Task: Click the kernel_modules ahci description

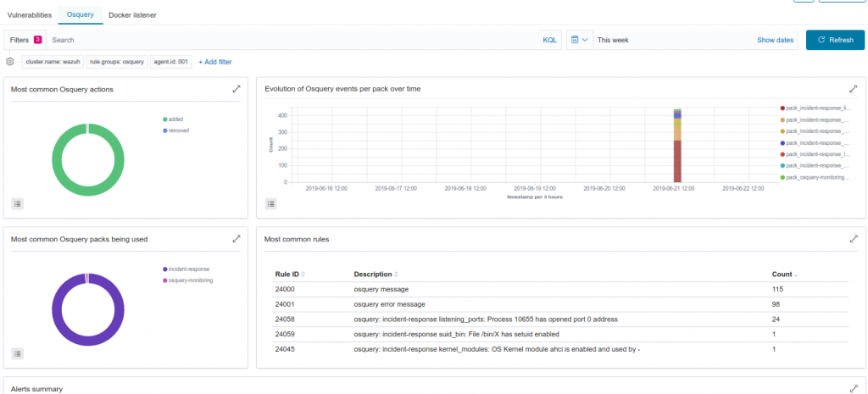Action: [x=497, y=349]
